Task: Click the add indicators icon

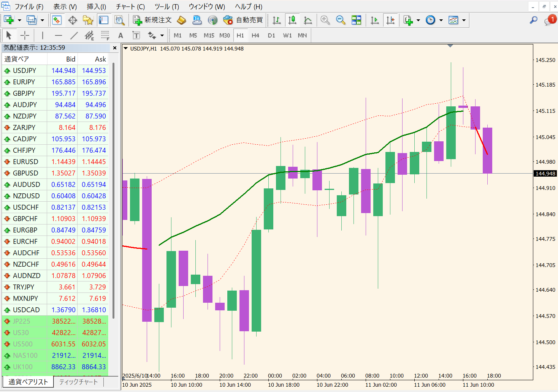Action: [x=408, y=20]
